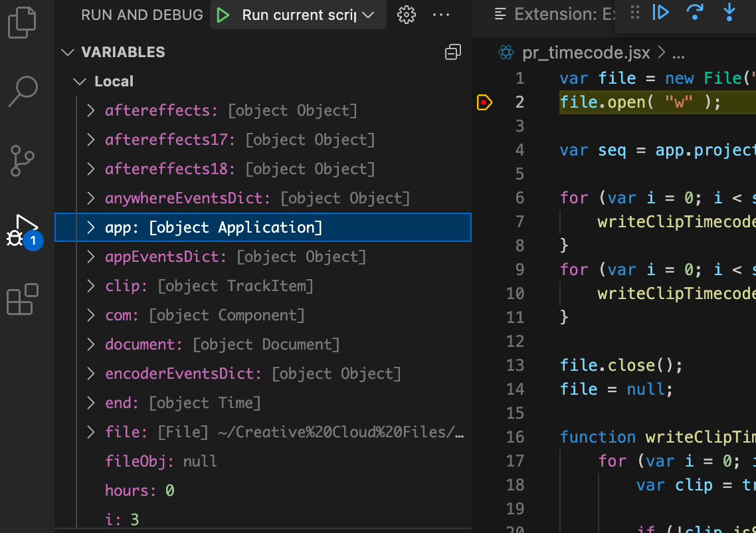
Task: Expand the clip TrackItem variable
Action: (92, 286)
